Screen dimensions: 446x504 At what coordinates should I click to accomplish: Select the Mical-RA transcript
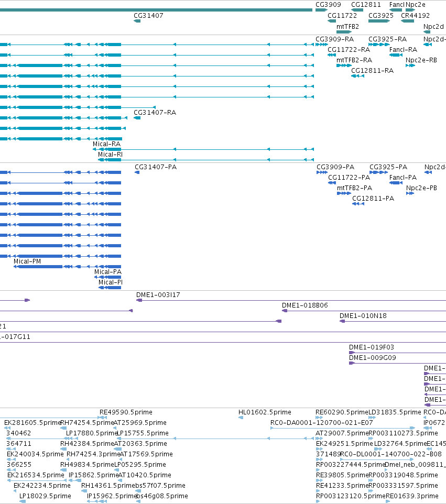coord(203,149)
